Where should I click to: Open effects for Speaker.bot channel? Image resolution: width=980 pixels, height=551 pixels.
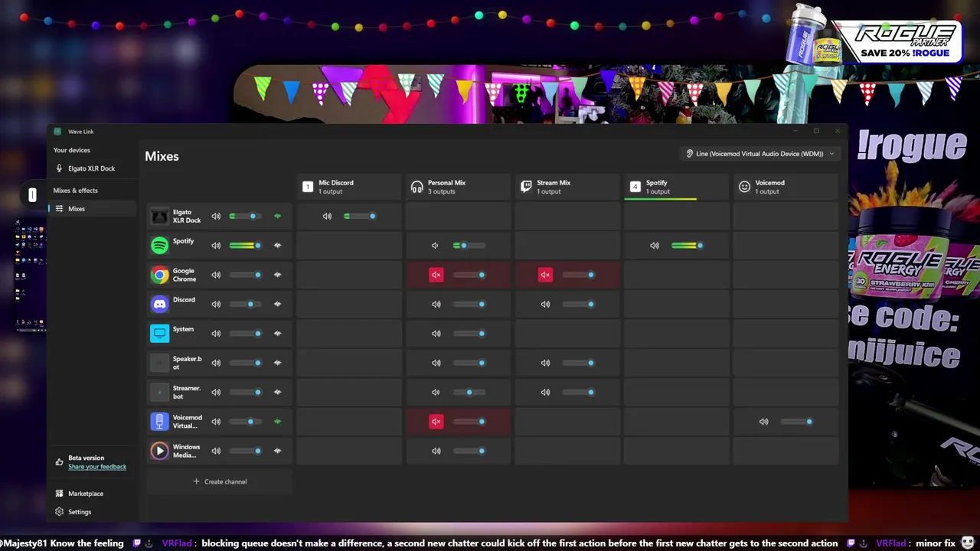(x=277, y=363)
